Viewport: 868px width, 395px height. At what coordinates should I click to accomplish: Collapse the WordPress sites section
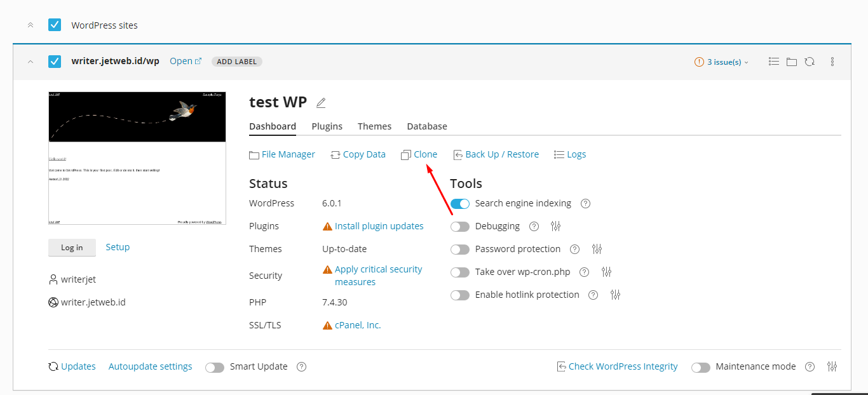31,25
